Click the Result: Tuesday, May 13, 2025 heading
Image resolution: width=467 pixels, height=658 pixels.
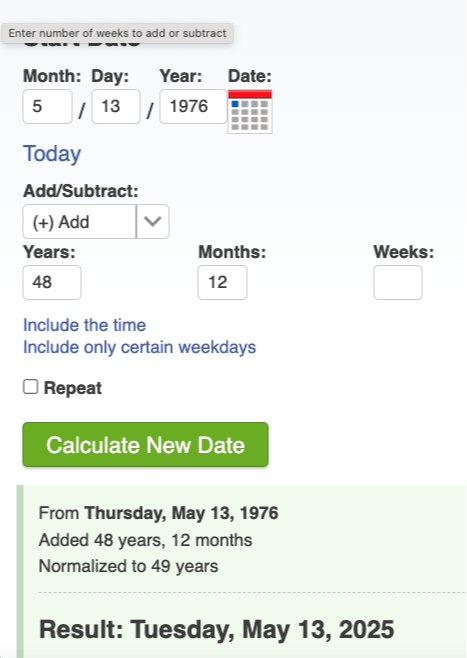217,629
